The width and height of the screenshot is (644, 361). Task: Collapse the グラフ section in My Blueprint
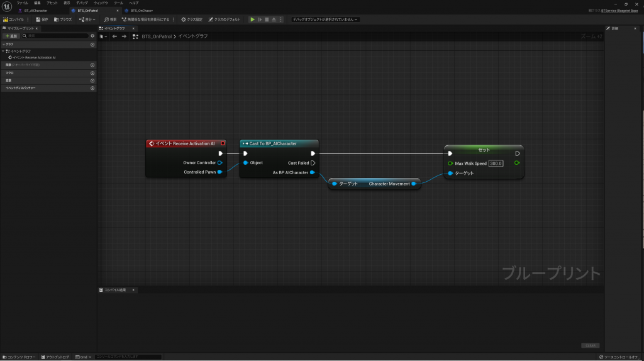pyautogui.click(x=3, y=45)
